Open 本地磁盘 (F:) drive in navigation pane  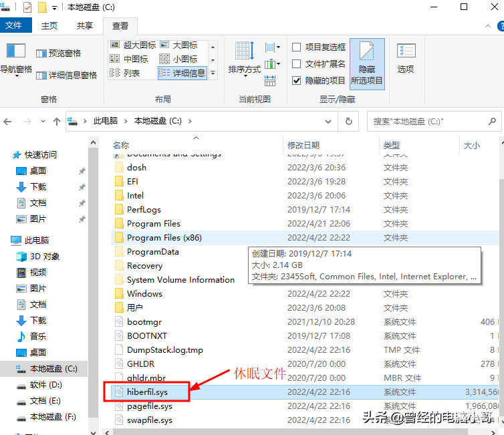pyautogui.click(x=52, y=417)
